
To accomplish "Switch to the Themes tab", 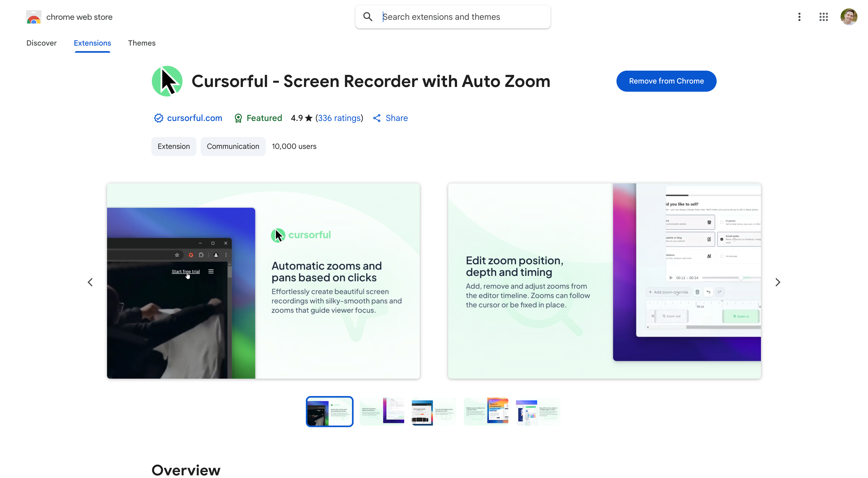I will click(142, 43).
